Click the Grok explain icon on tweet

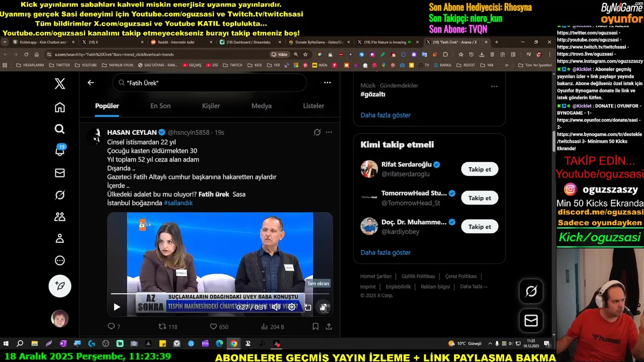click(317, 132)
